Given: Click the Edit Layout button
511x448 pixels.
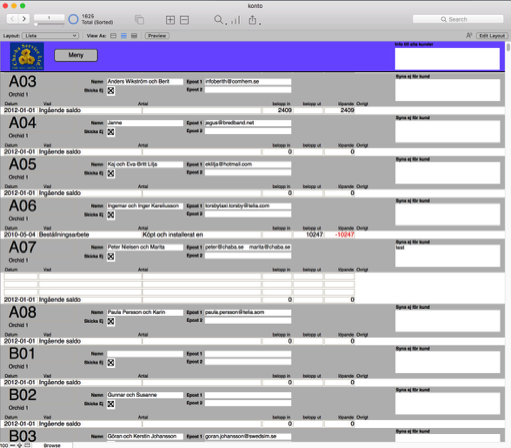Looking at the screenshot, I should [492, 36].
